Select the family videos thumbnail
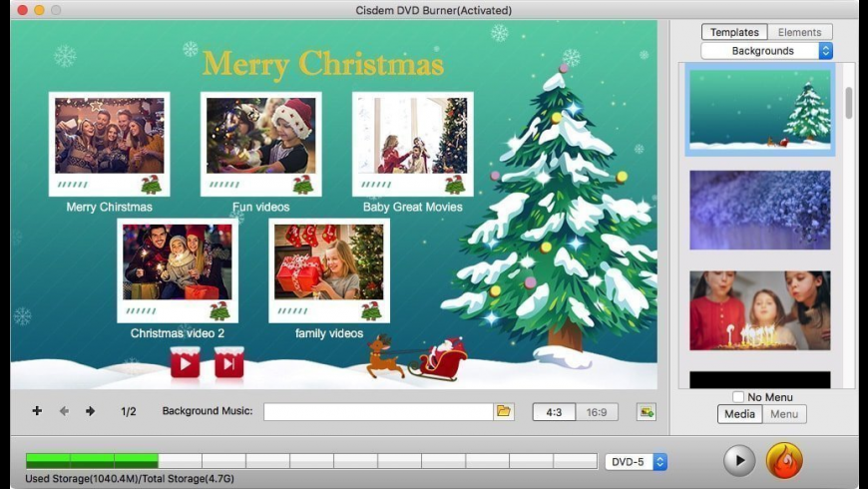This screenshot has height=489, width=868. pyautogui.click(x=329, y=270)
